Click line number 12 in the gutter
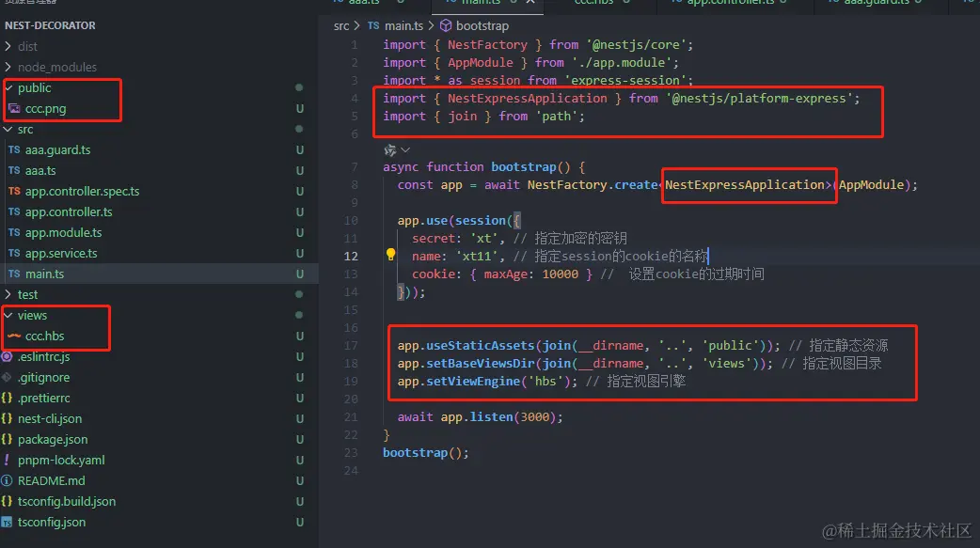 (351, 257)
